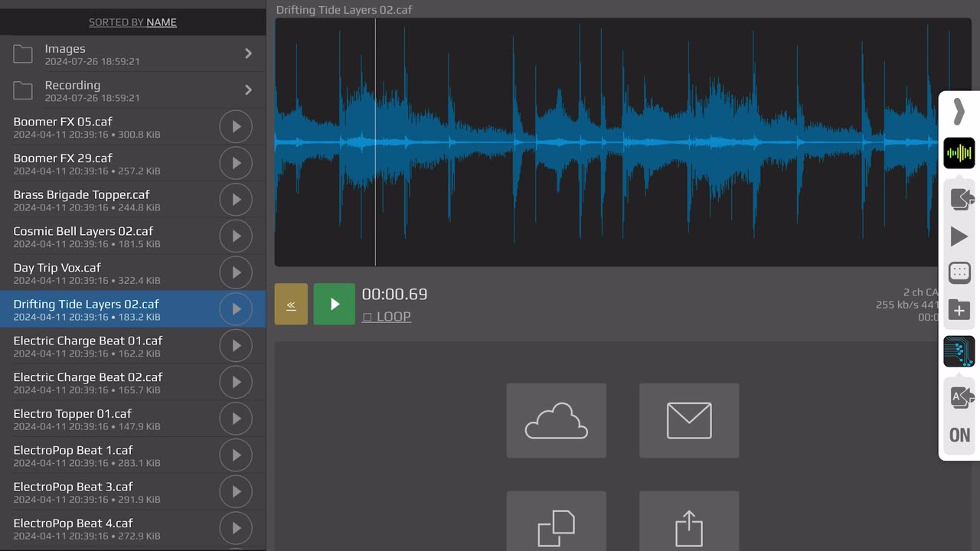The width and height of the screenshot is (980, 551).
Task: Click the Recording folder name
Action: tap(73, 86)
